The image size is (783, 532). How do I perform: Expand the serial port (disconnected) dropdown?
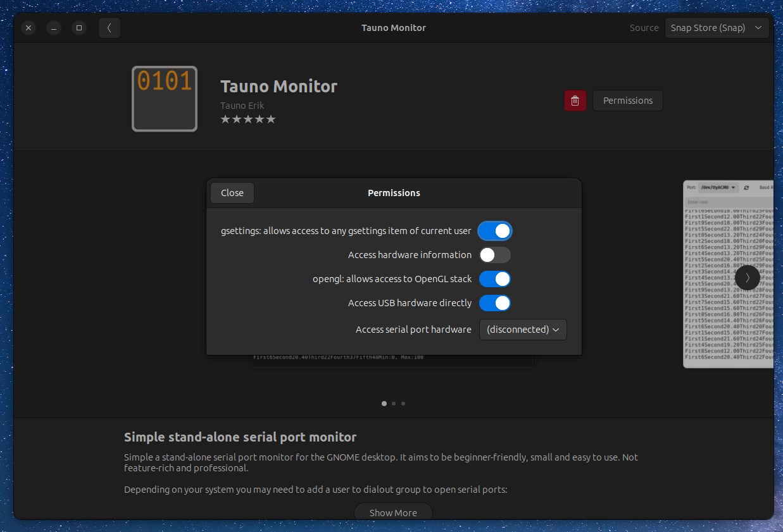(522, 330)
